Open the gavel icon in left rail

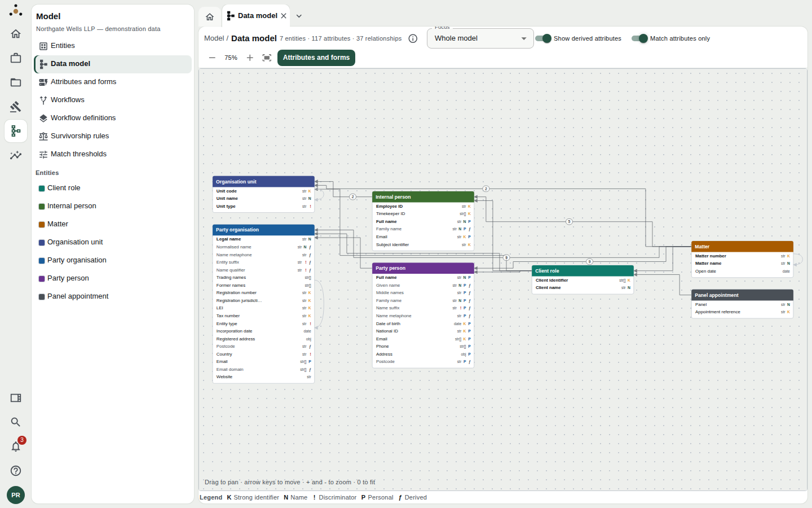point(16,107)
